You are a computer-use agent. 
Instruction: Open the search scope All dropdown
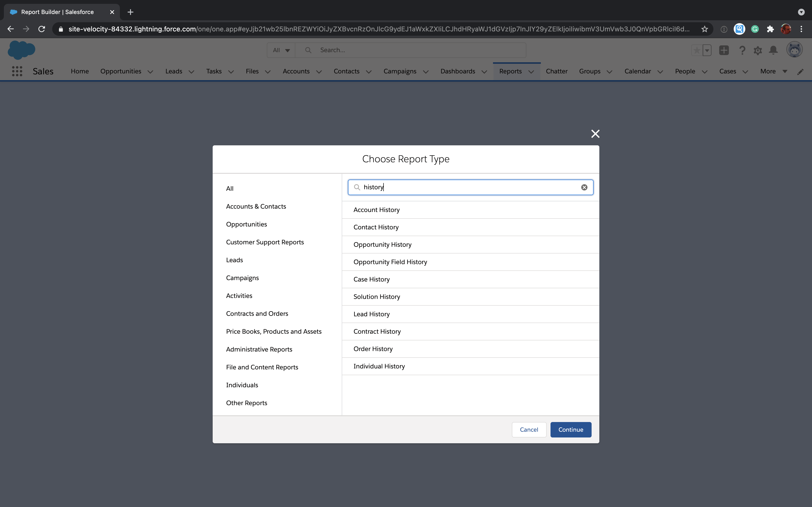pos(281,50)
